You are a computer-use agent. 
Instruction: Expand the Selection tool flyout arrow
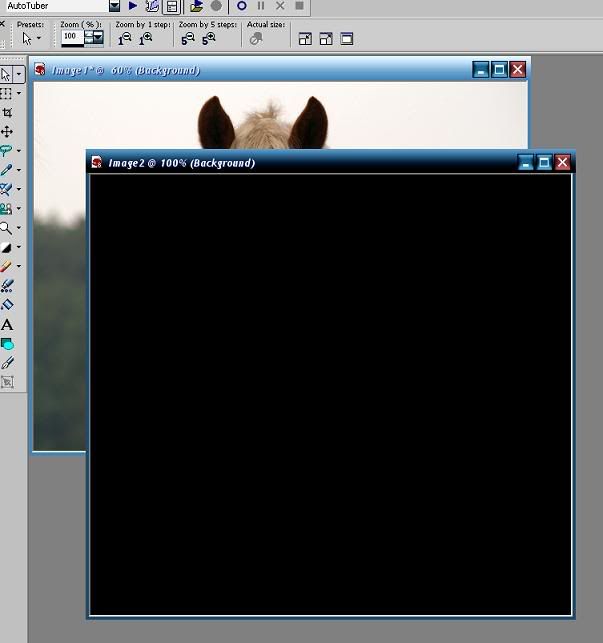click(19, 93)
